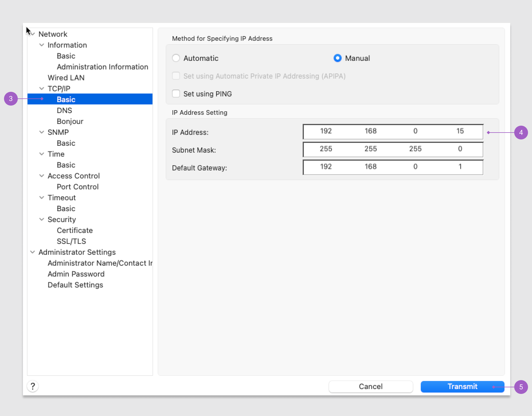Click the Security label in the tree
This screenshot has height=416, width=532.
tap(62, 219)
